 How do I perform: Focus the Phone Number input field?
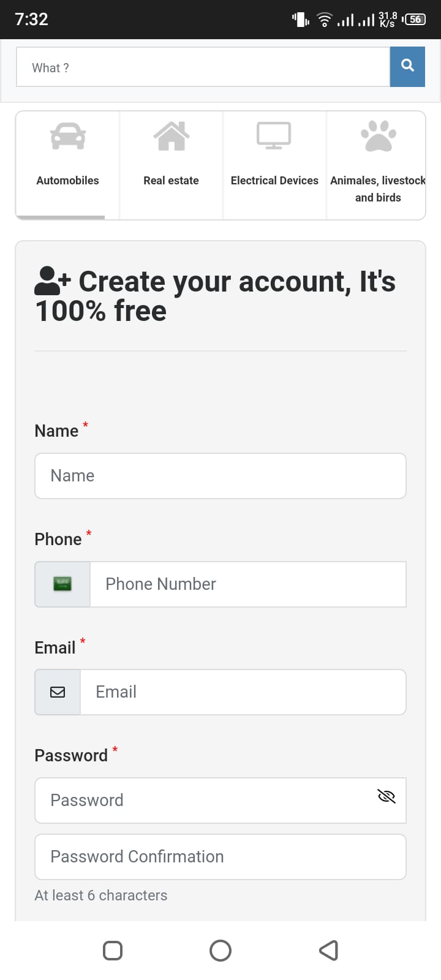pyautogui.click(x=247, y=584)
